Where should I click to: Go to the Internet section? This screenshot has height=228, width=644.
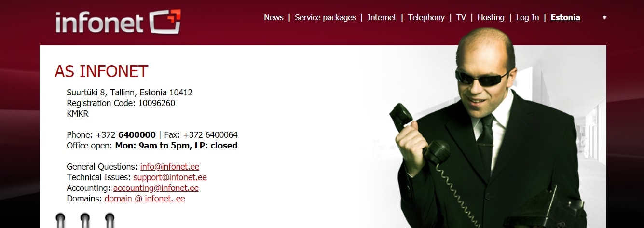(382, 17)
